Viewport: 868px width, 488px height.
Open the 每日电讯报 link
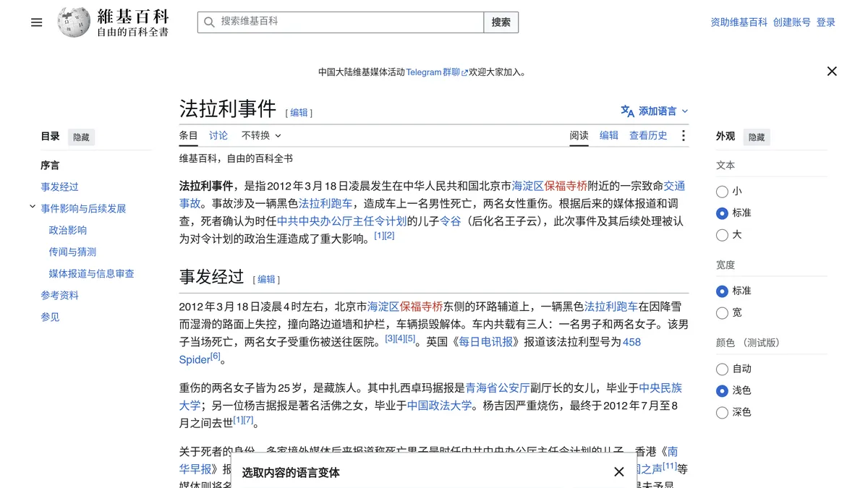pos(485,342)
